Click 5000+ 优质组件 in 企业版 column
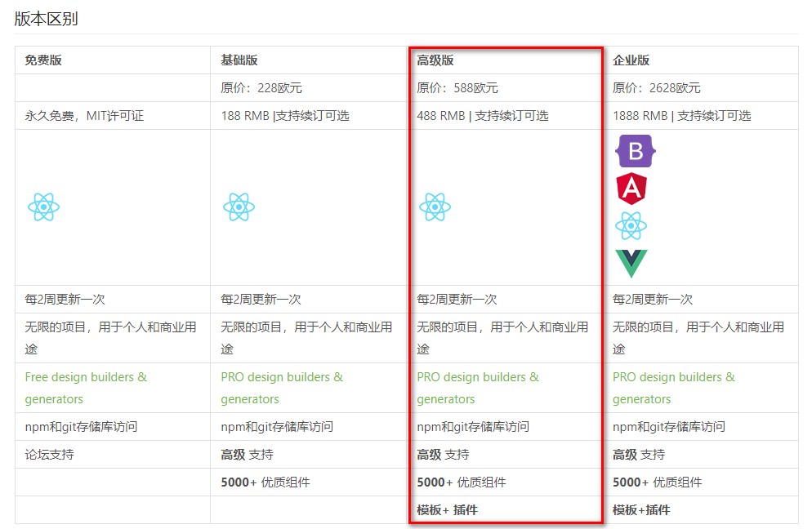812x529 pixels. click(x=658, y=482)
